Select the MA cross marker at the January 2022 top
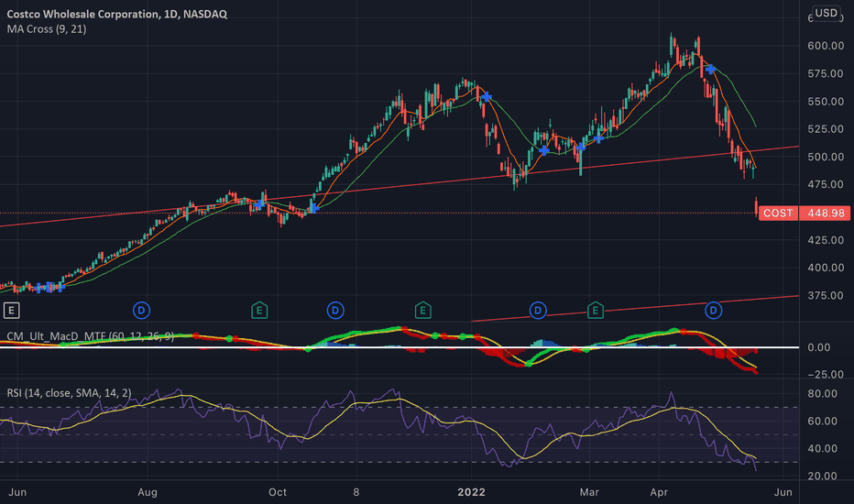Screen dimensions: 854x504 pos(486,97)
